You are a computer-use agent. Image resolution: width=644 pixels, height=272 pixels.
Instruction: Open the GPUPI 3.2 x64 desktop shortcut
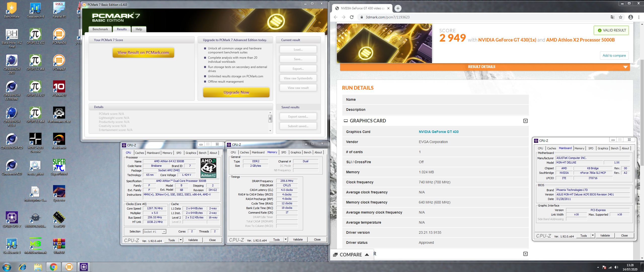pos(35,62)
